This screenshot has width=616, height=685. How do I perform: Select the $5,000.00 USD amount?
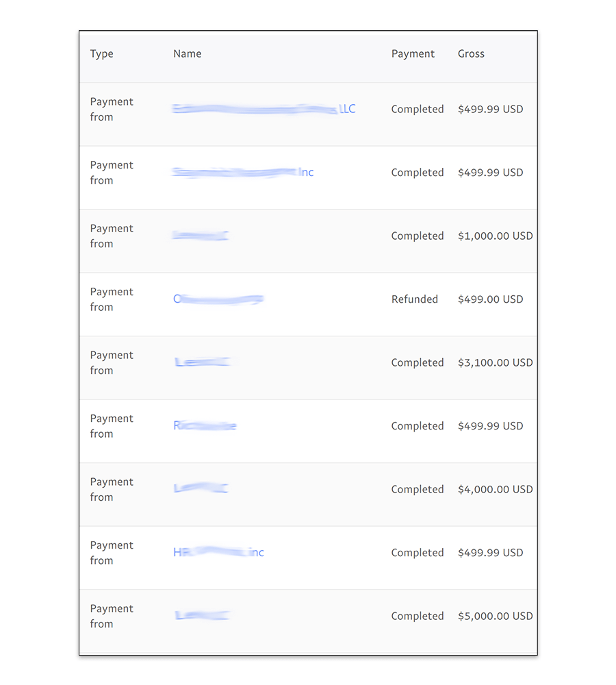point(495,616)
